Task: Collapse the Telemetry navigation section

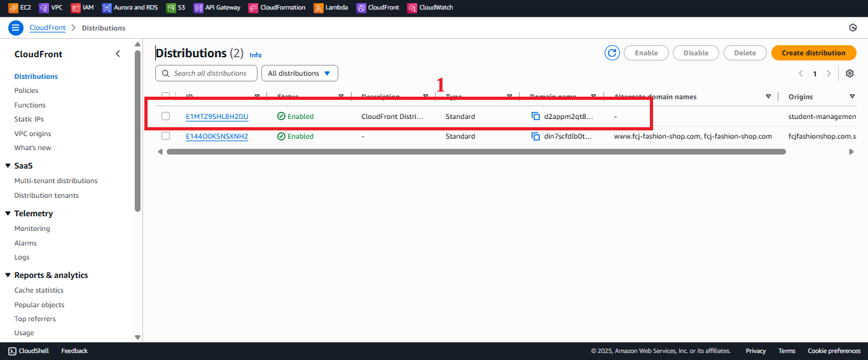Action: pyautogui.click(x=8, y=214)
